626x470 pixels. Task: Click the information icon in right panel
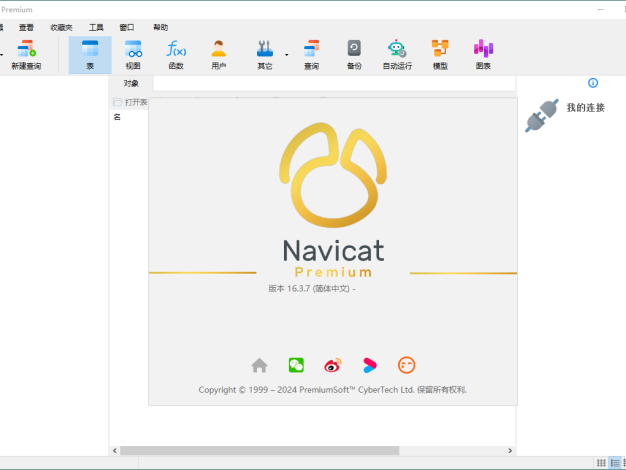pyautogui.click(x=593, y=83)
